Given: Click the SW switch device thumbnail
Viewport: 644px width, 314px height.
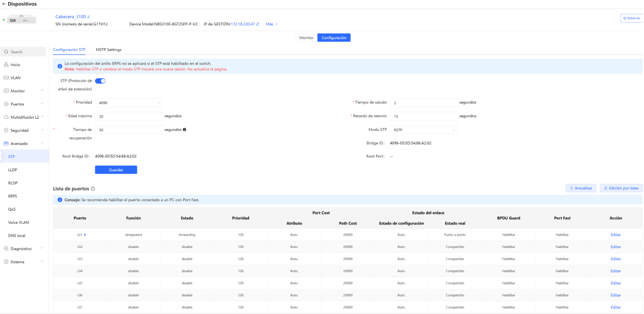Looking at the screenshot, I should 22,20.
